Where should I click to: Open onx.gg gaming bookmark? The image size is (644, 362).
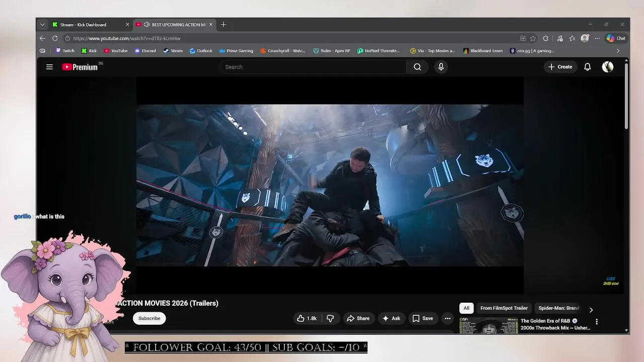coord(532,51)
